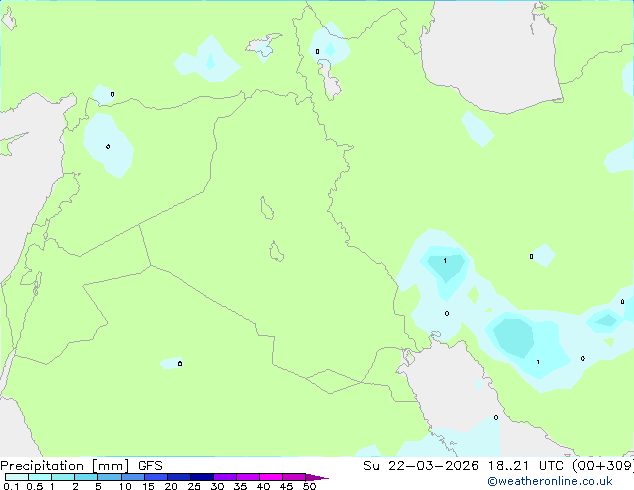
Task: Select the 0.1–0.5 mm legend swatch
Action: [x=17, y=477]
